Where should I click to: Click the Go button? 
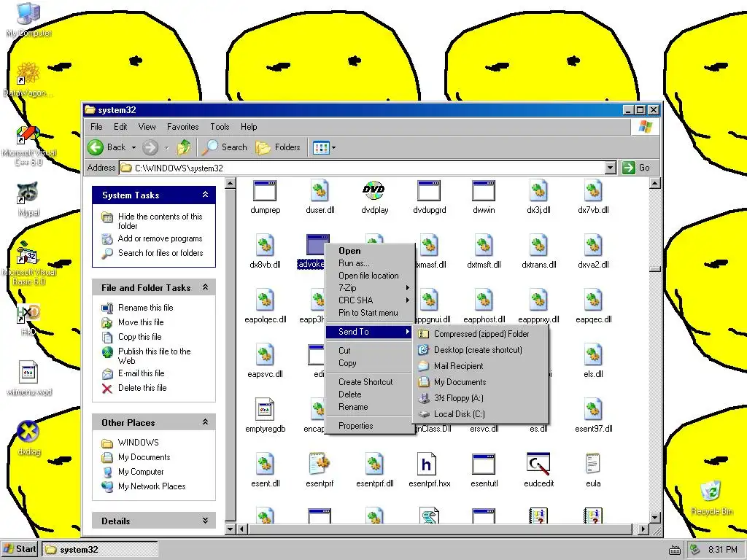(x=636, y=168)
